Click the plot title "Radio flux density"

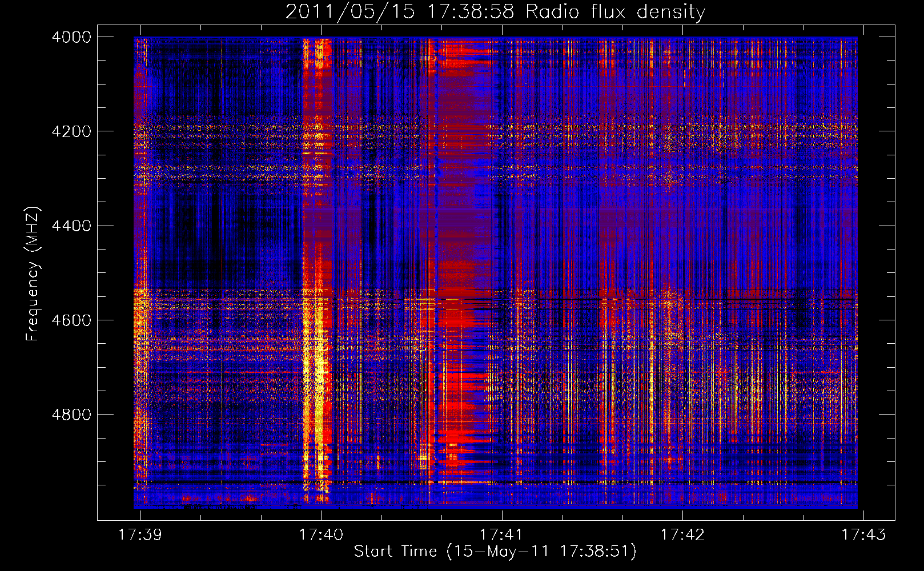click(x=615, y=11)
